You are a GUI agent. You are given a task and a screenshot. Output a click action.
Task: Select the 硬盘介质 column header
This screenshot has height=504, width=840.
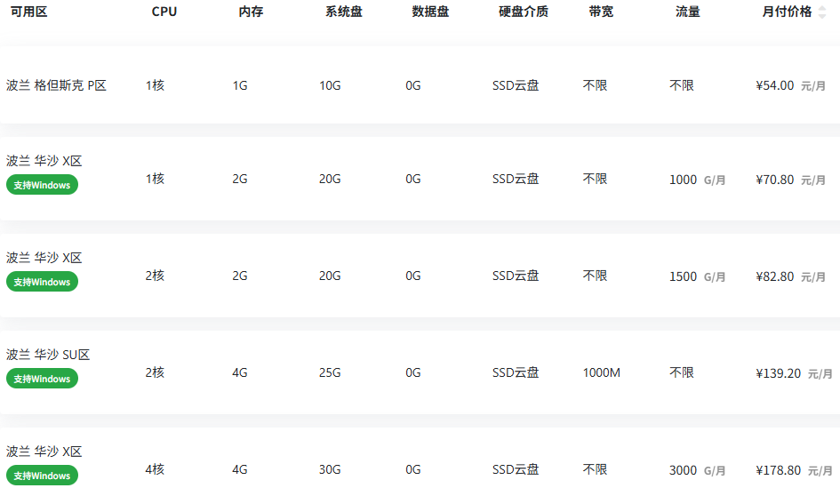click(524, 12)
